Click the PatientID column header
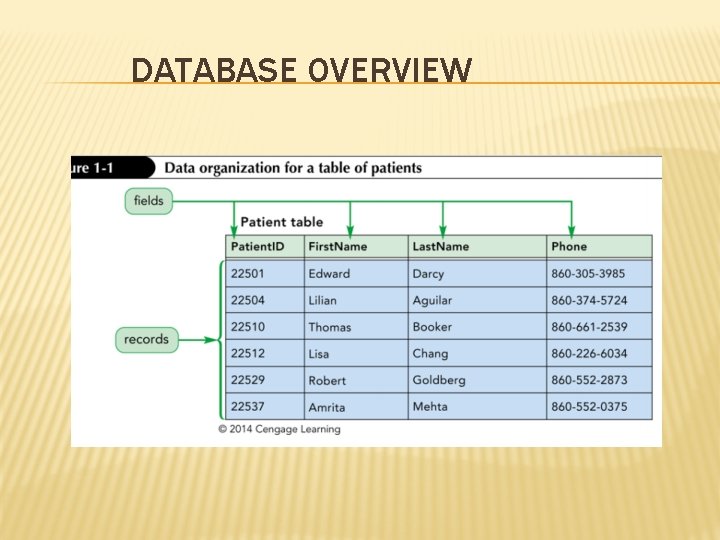 click(x=265, y=247)
